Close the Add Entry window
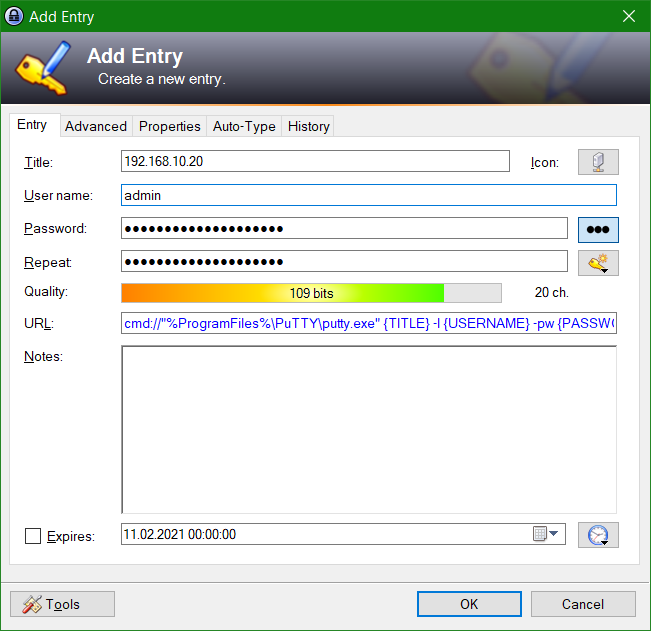The width and height of the screenshot is (651, 631). (629, 16)
